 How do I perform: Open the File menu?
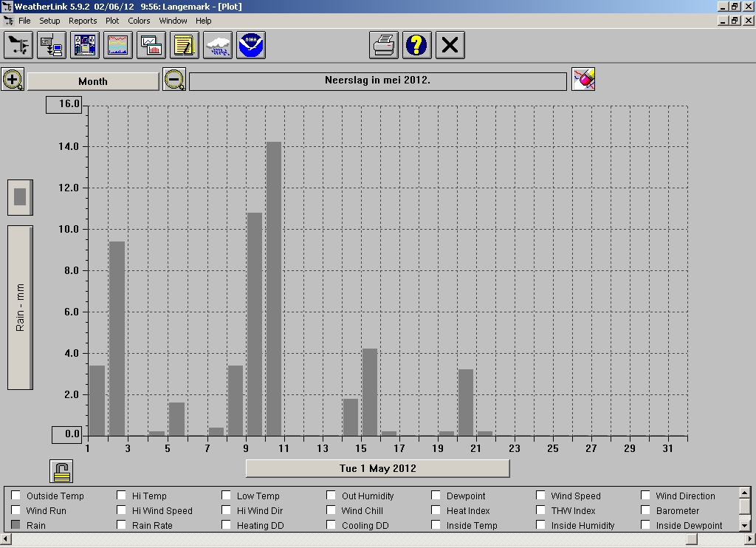(24, 21)
